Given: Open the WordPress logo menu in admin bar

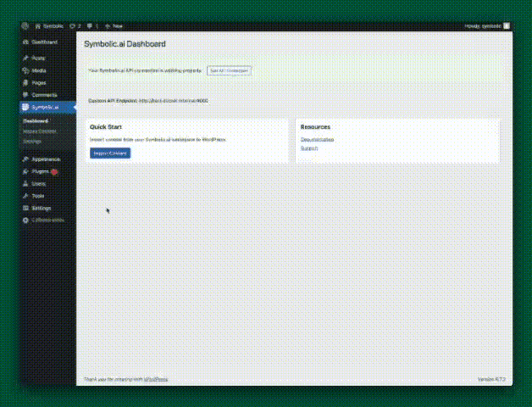Looking at the screenshot, I should point(25,25).
